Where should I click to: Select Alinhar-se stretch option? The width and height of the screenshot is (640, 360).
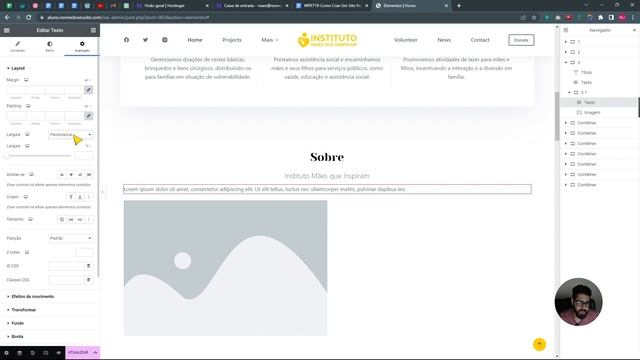[89, 175]
